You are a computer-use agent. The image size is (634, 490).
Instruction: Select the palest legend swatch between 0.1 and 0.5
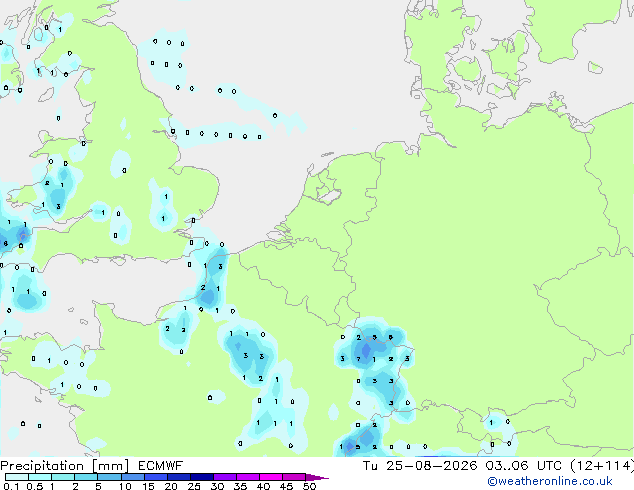[17, 477]
